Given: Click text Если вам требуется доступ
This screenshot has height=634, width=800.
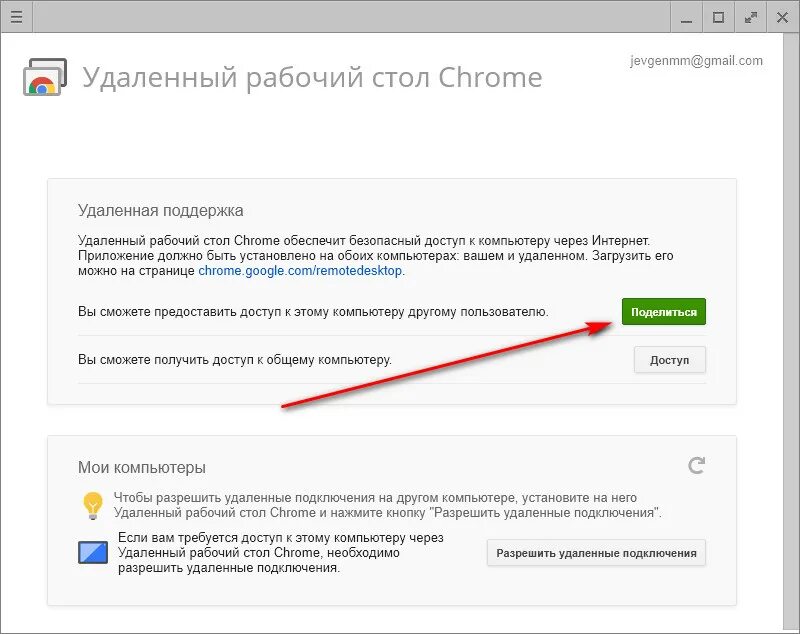Looking at the screenshot, I should click(281, 552).
